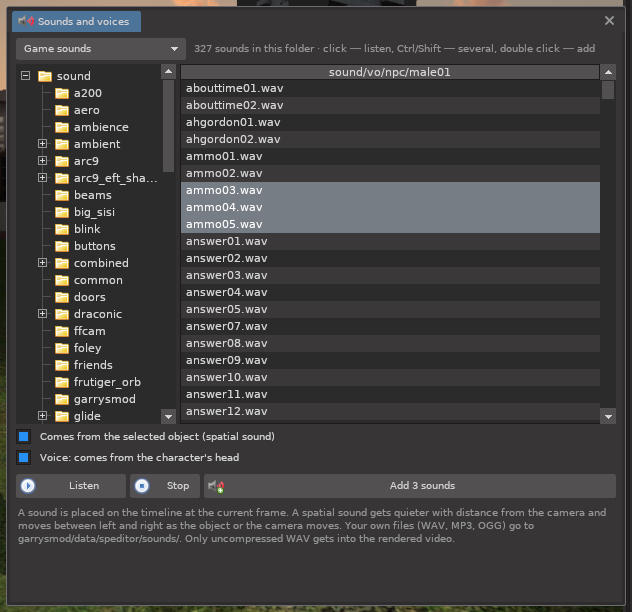Click the doors folder icon
Viewport: 632px width, 612px height.
[x=62, y=297]
